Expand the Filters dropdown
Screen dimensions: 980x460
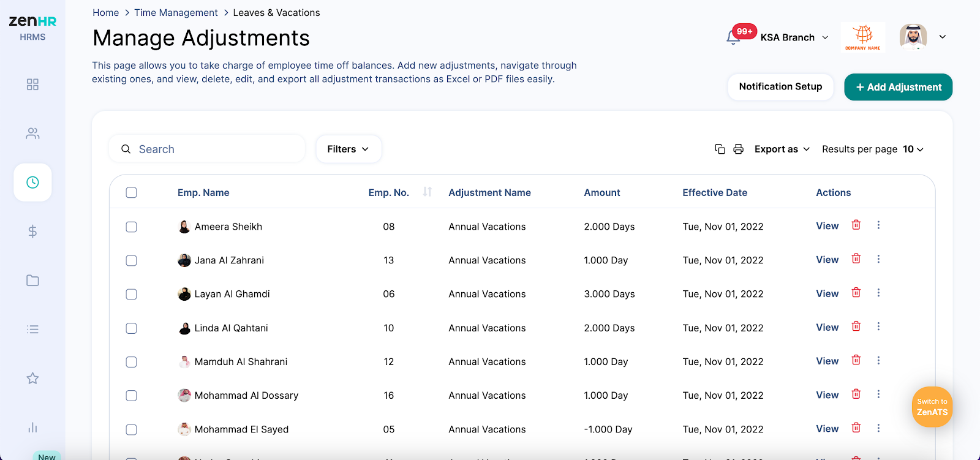[349, 149]
